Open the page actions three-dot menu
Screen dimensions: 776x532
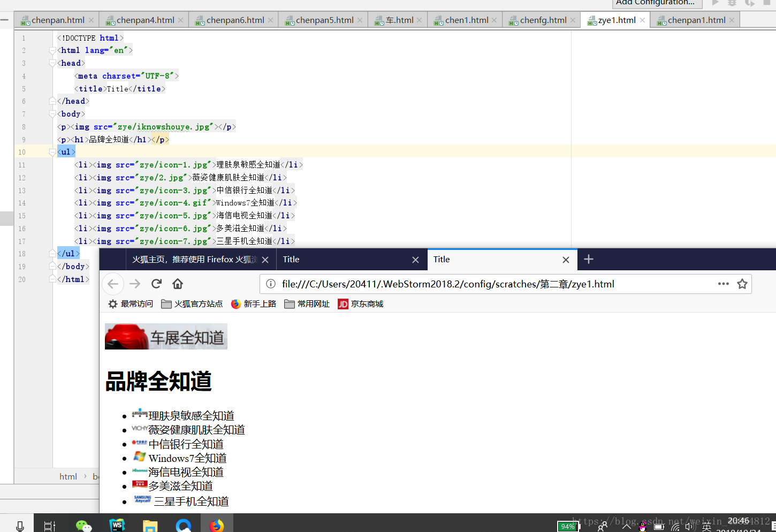pos(724,284)
